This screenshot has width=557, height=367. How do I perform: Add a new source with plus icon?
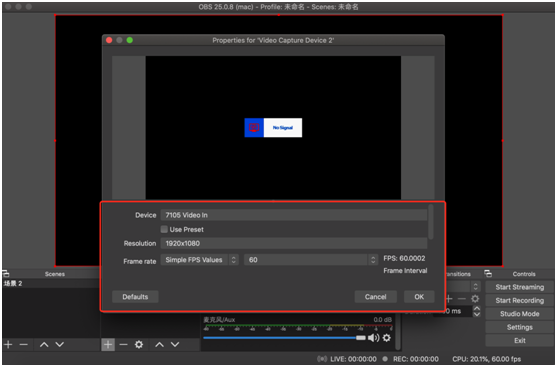coord(108,344)
